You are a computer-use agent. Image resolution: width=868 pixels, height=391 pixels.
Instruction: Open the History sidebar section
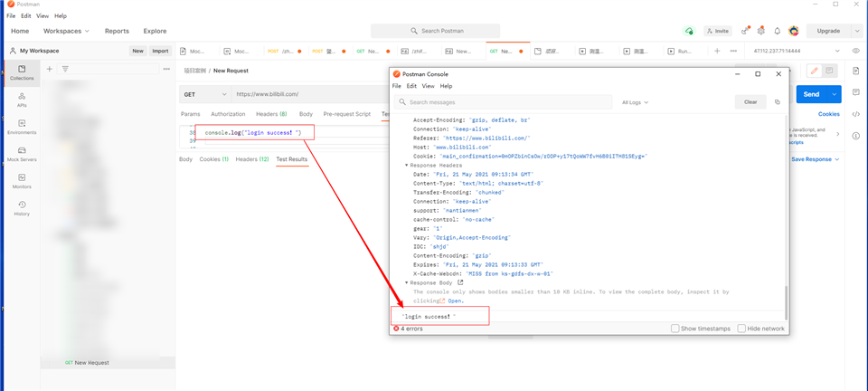coord(22,208)
